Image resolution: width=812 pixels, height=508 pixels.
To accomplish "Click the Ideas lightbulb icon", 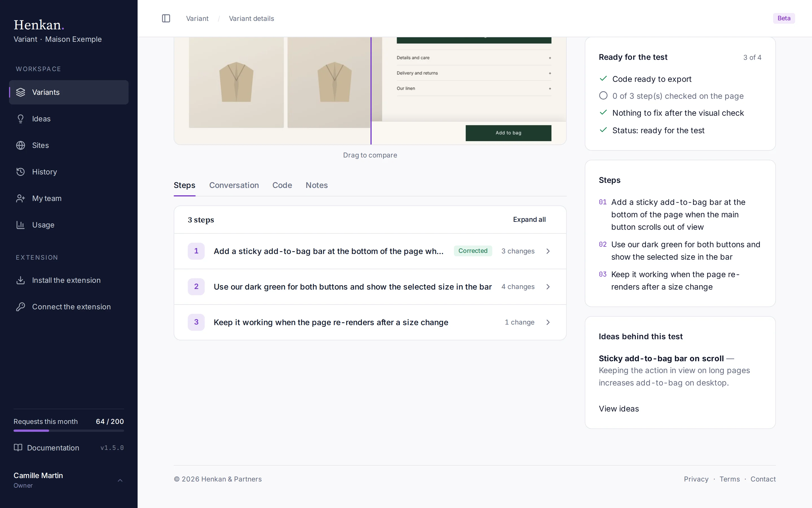I will tap(21, 119).
